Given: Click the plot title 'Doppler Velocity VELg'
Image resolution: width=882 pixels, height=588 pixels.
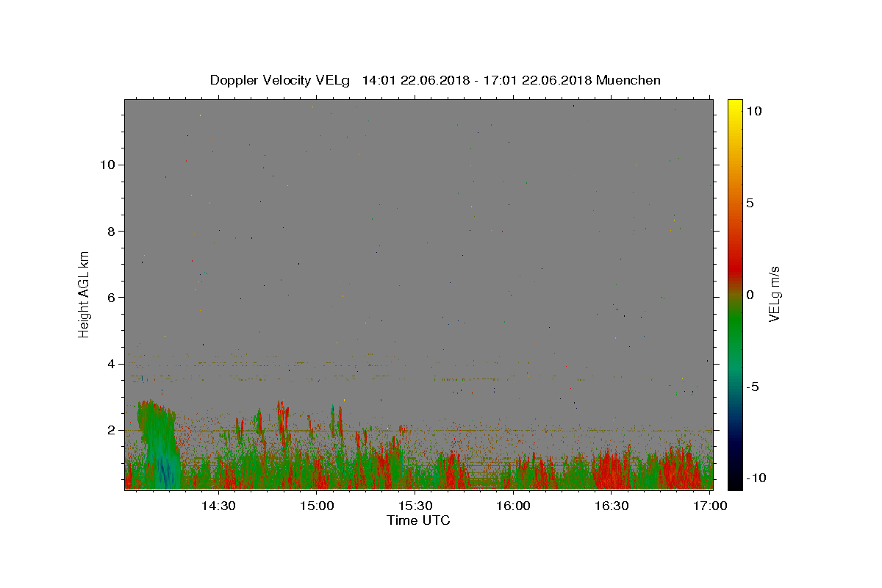Looking at the screenshot, I should [x=280, y=80].
